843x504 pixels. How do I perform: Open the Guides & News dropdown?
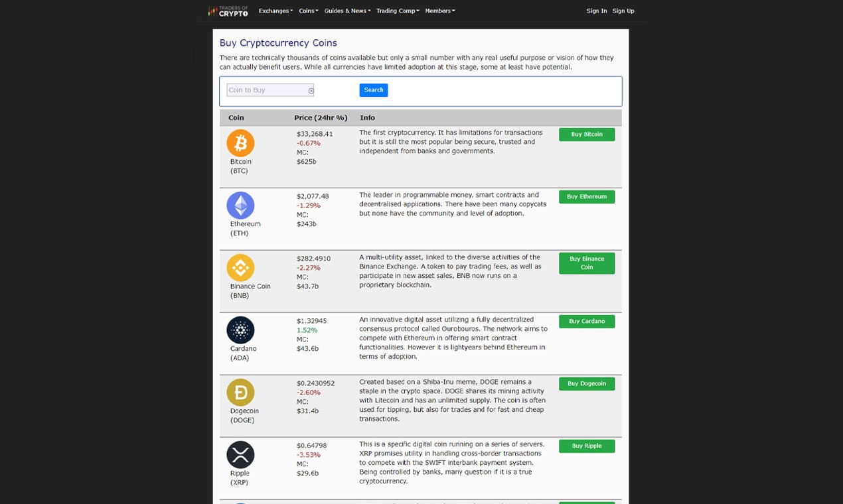347,11
